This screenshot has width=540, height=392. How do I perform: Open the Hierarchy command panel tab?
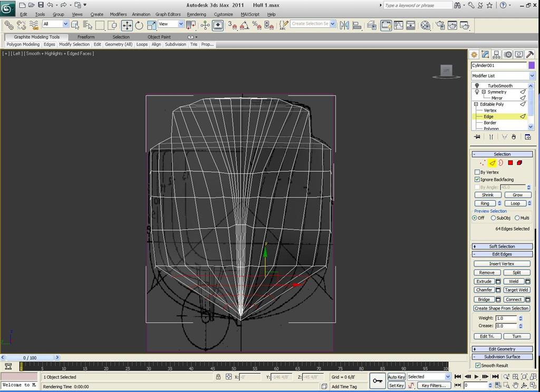point(496,54)
